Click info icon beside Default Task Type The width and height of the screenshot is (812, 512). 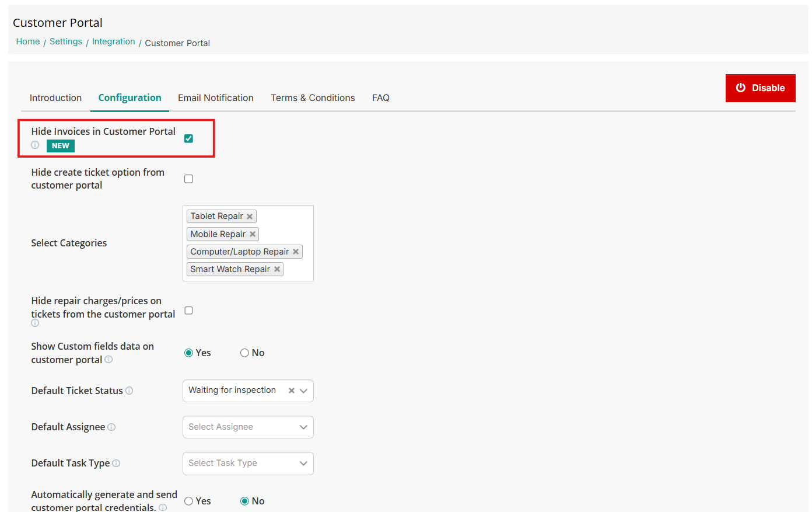coord(116,464)
